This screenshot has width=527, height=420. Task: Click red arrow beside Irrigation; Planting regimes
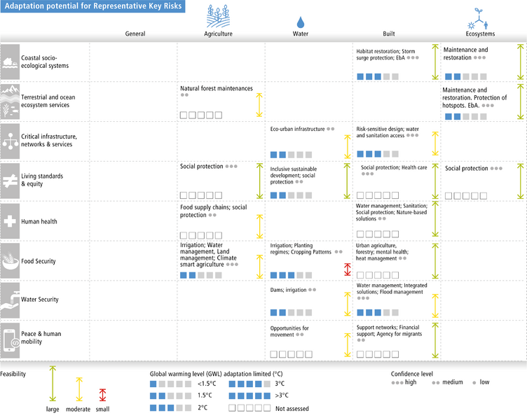point(347,269)
